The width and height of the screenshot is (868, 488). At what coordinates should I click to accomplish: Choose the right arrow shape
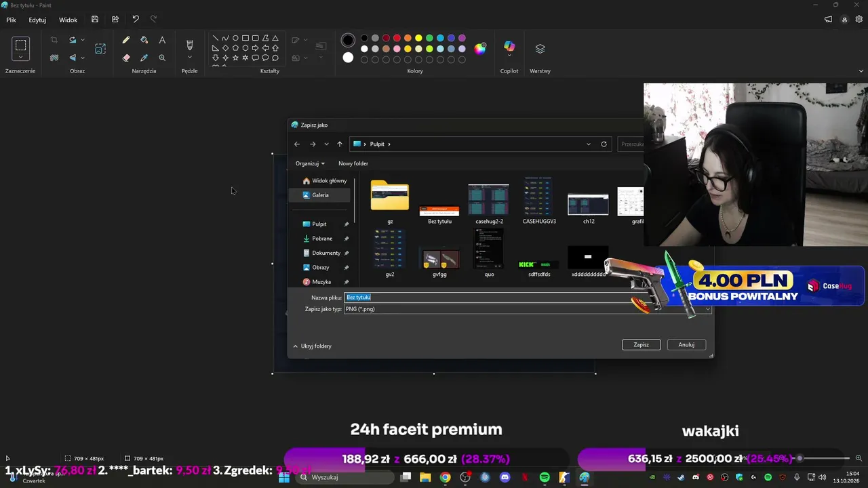[256, 48]
